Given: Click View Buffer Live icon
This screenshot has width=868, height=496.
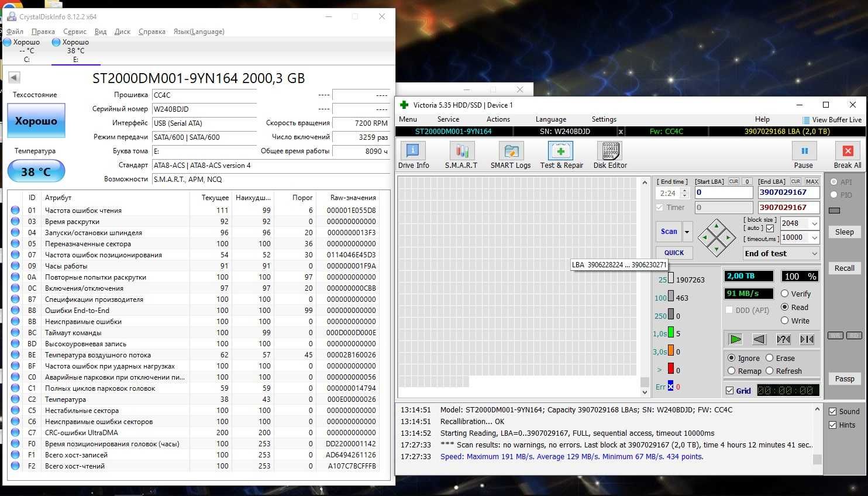Looking at the screenshot, I should click(x=806, y=120).
